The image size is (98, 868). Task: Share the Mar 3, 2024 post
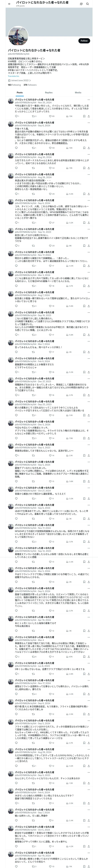89,286
